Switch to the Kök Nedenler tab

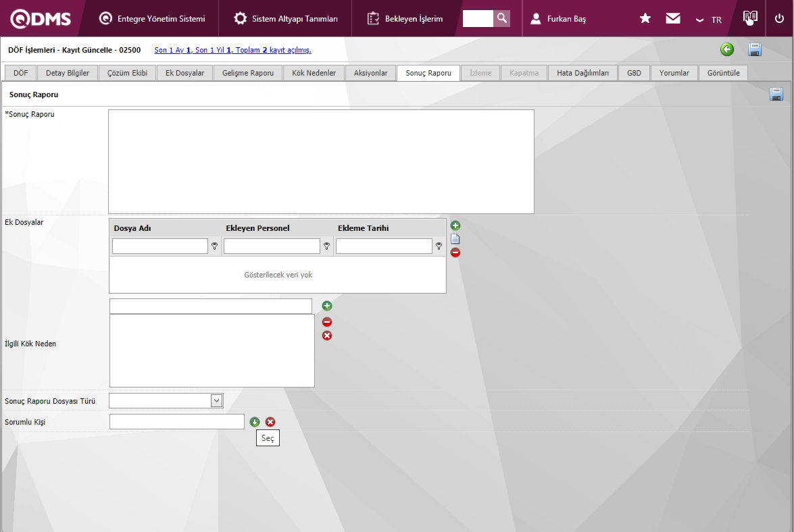[x=314, y=73]
